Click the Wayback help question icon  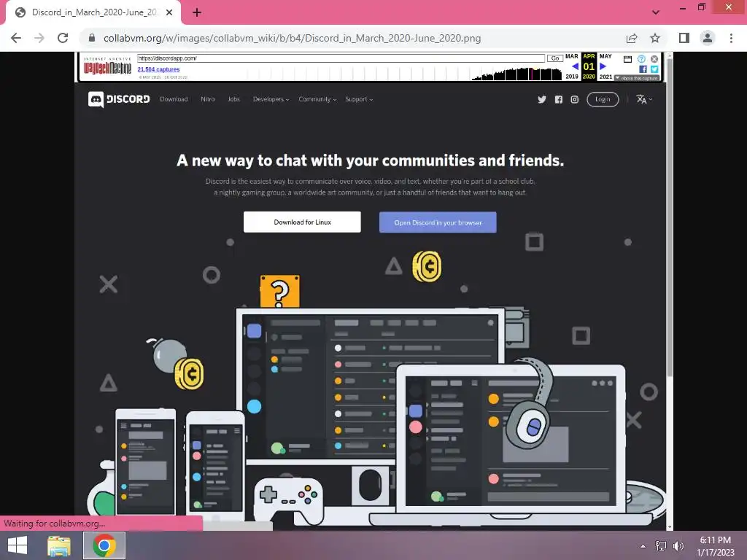tap(641, 59)
